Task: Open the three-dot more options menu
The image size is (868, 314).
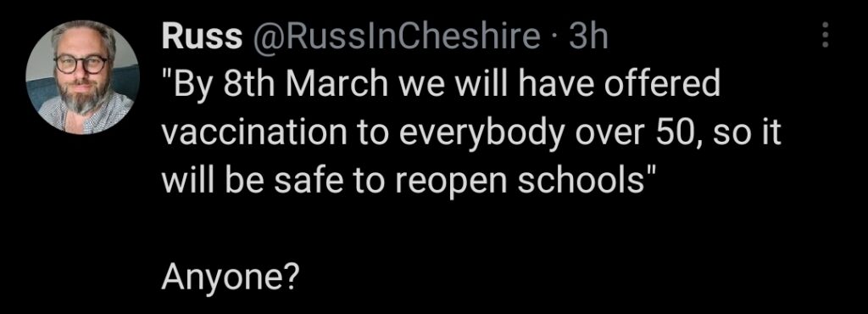Action: click(x=825, y=35)
